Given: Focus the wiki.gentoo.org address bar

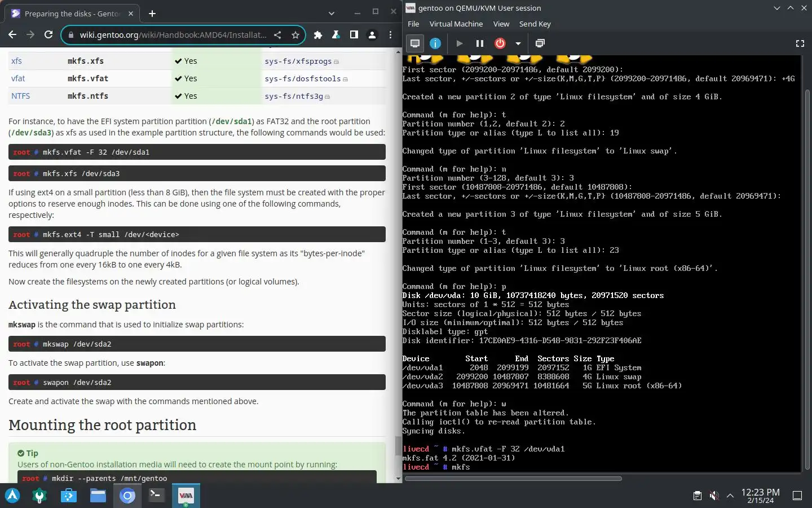Looking at the screenshot, I should [172, 35].
